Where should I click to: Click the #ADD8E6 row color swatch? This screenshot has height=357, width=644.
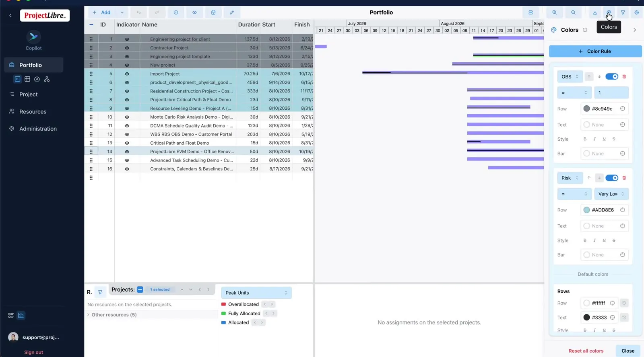pyautogui.click(x=586, y=210)
